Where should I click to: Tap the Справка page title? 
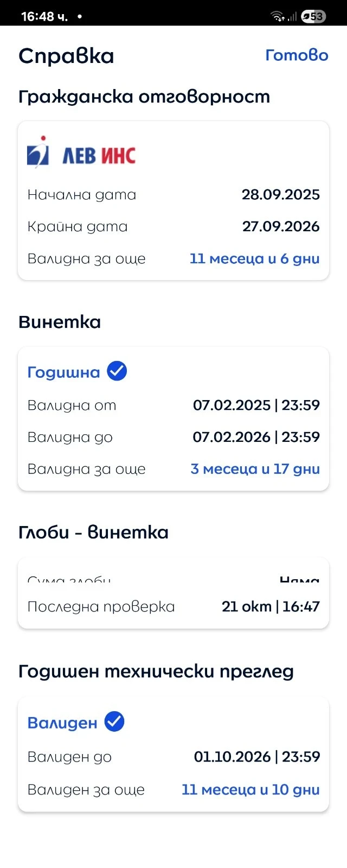pyautogui.click(x=66, y=56)
